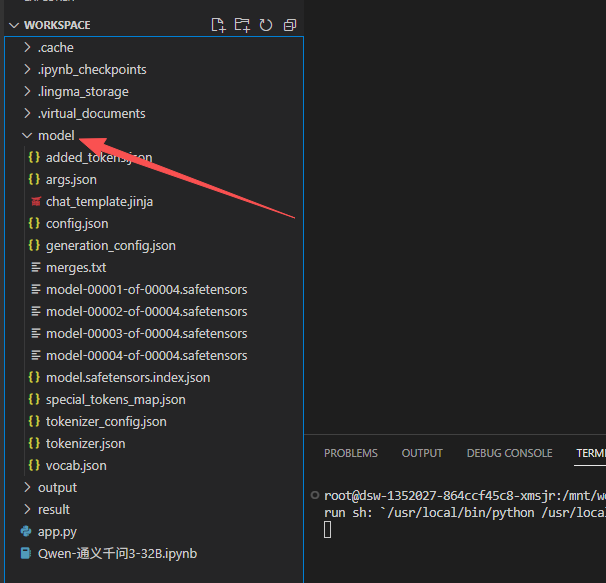Open app.py file
This screenshot has width=606, height=583.
pos(57,532)
